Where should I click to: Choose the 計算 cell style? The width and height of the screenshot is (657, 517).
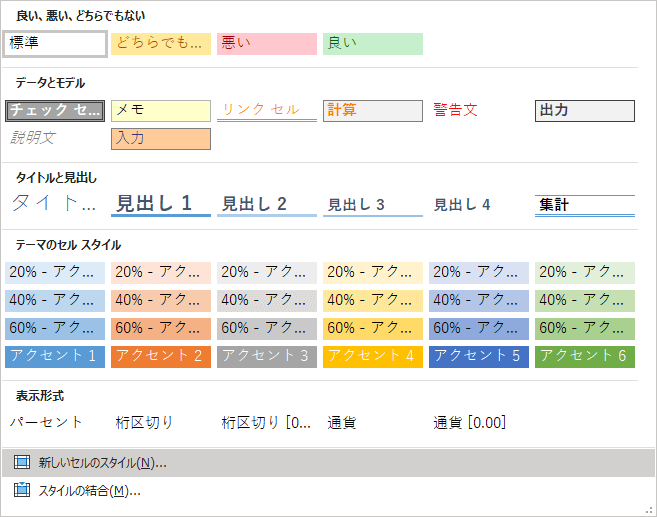372,110
